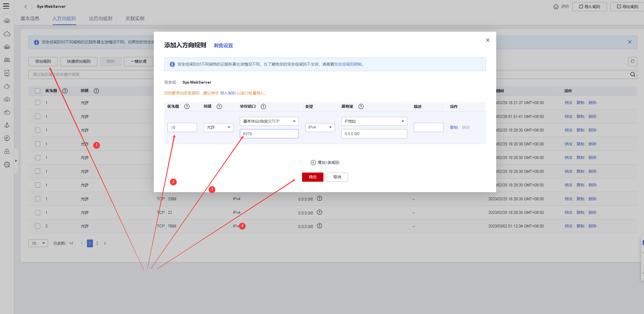
Task: Click the 6379 port input field
Action: coord(269,134)
